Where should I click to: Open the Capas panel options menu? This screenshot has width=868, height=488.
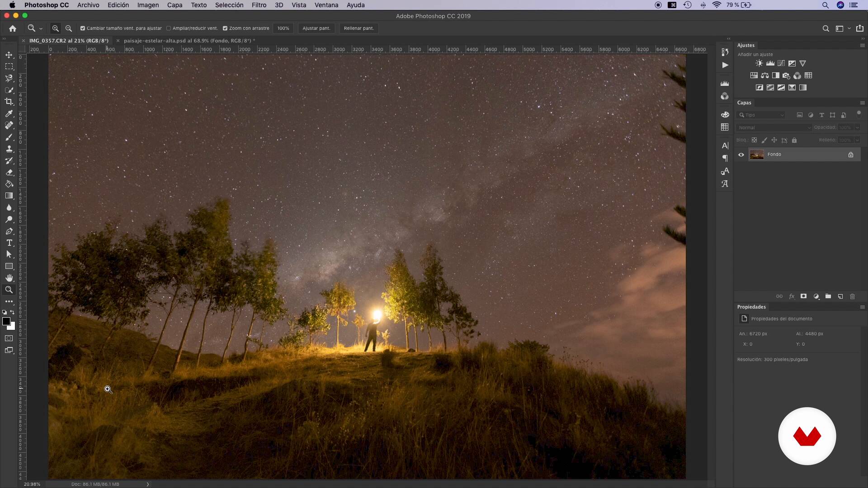862,103
